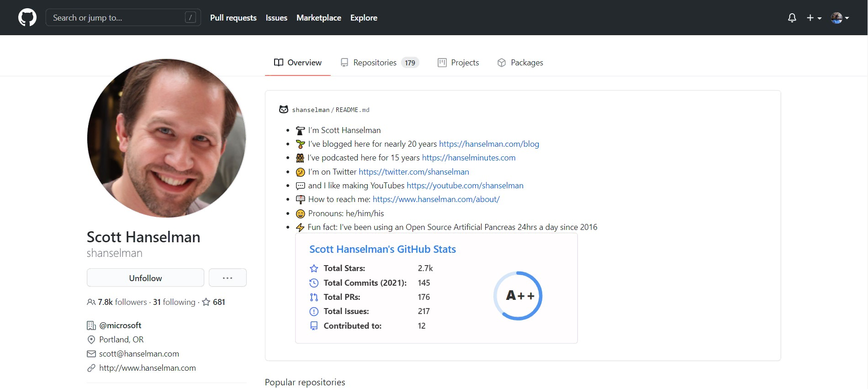Open the Issues page

pos(276,18)
